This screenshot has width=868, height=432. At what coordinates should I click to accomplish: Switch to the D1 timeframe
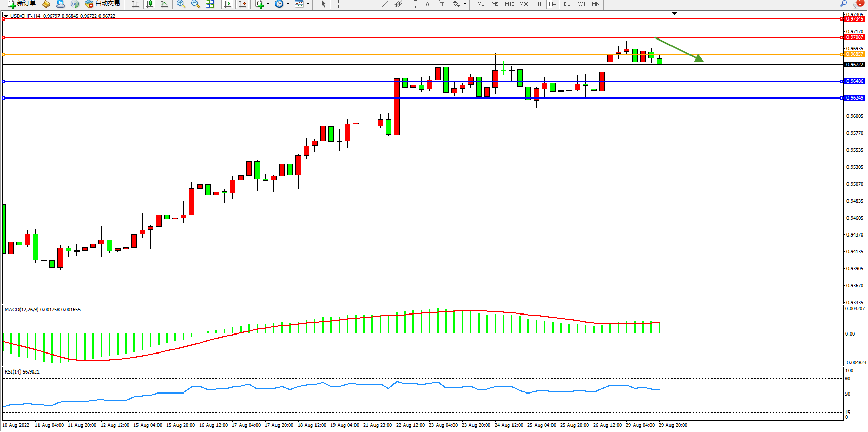(567, 4)
